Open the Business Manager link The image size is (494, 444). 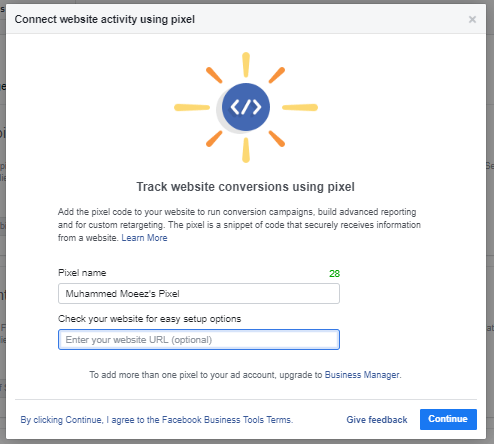click(x=362, y=375)
